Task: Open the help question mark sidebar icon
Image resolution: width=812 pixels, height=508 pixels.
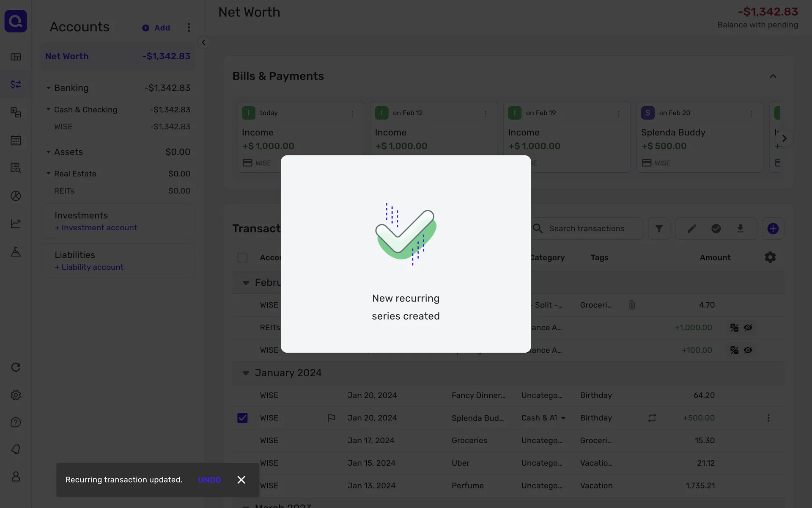Action: pyautogui.click(x=16, y=422)
